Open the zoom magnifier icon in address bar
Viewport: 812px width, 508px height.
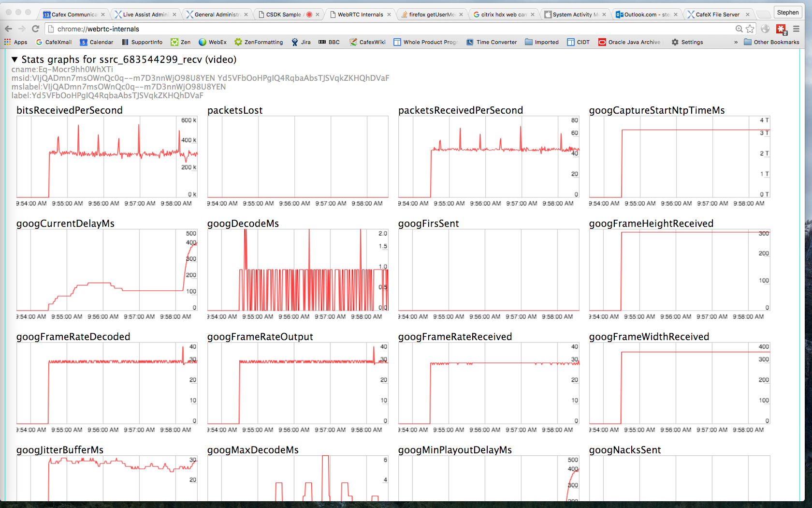(739, 29)
